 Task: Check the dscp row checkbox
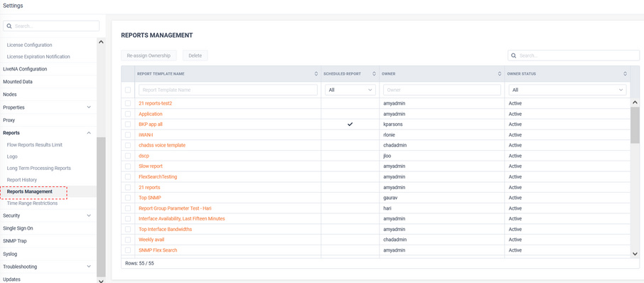point(128,156)
